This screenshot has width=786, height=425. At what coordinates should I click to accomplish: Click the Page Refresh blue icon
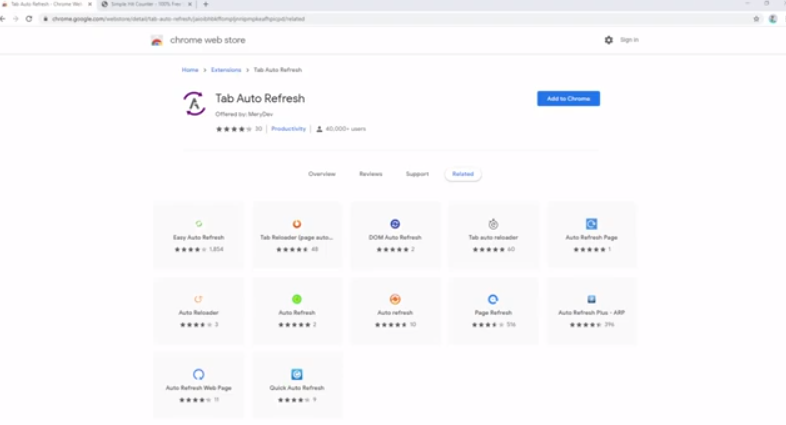click(493, 299)
